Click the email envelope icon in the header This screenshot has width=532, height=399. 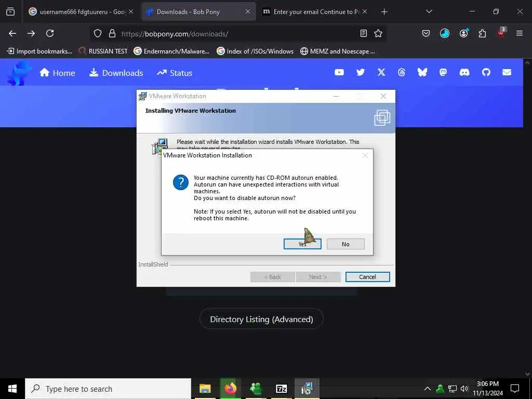coord(507,72)
